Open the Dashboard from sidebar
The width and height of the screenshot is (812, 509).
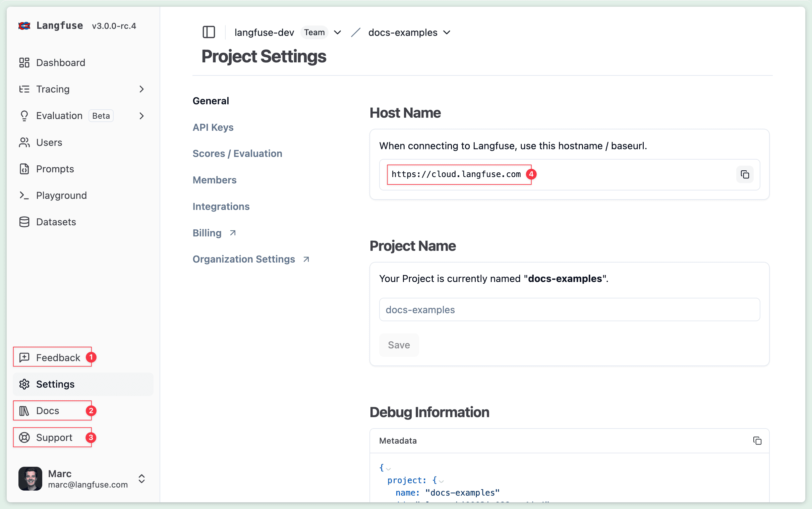pos(61,63)
